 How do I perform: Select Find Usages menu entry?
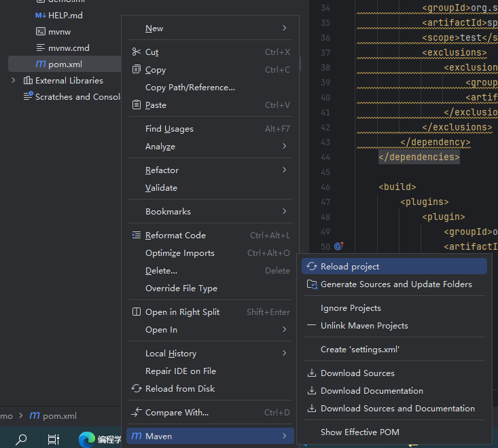(x=210, y=128)
